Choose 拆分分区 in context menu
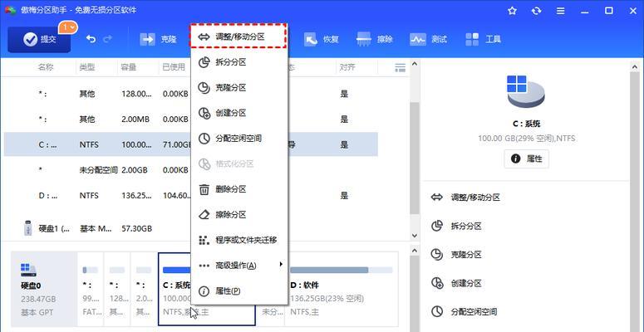Image resolution: width=644 pixels, height=332 pixels. click(x=239, y=62)
